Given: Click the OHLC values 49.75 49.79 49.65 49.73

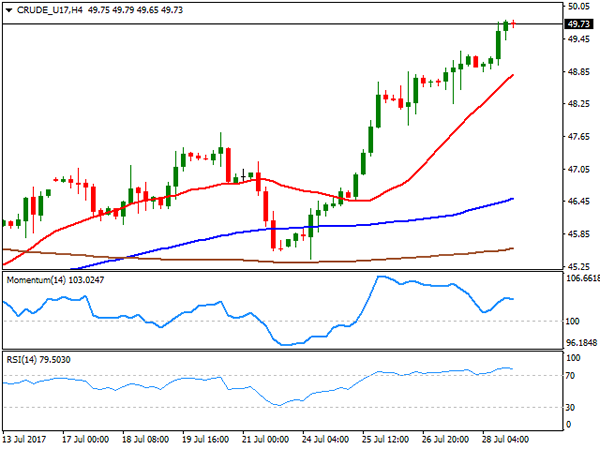Looking at the screenshot, I should [x=135, y=10].
